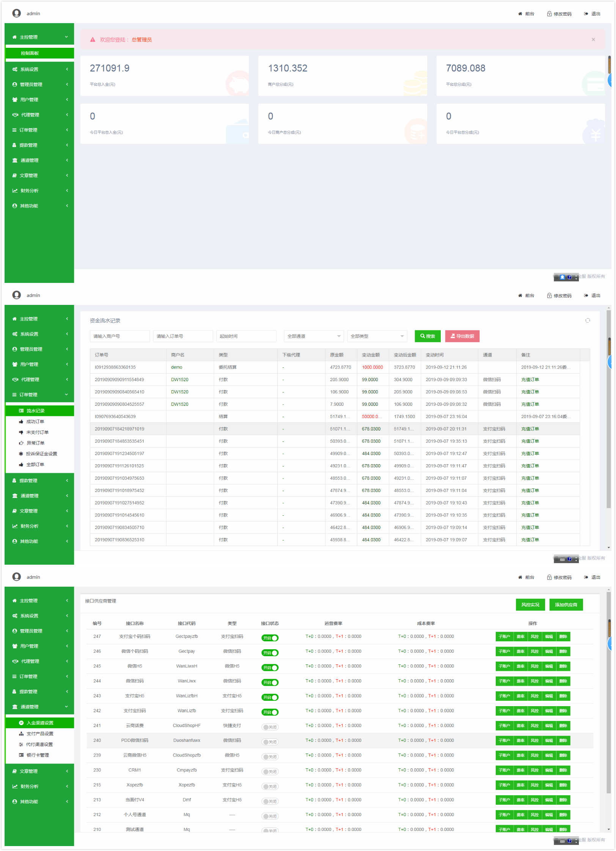Open 银行卡管理 submenu item
Screen dimensions: 616x851
[x=39, y=755]
